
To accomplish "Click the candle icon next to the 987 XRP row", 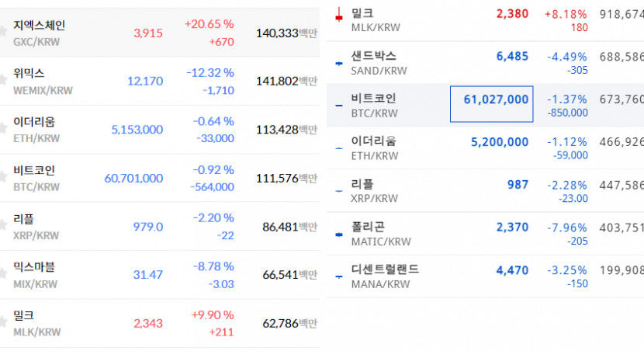I will click(338, 191).
